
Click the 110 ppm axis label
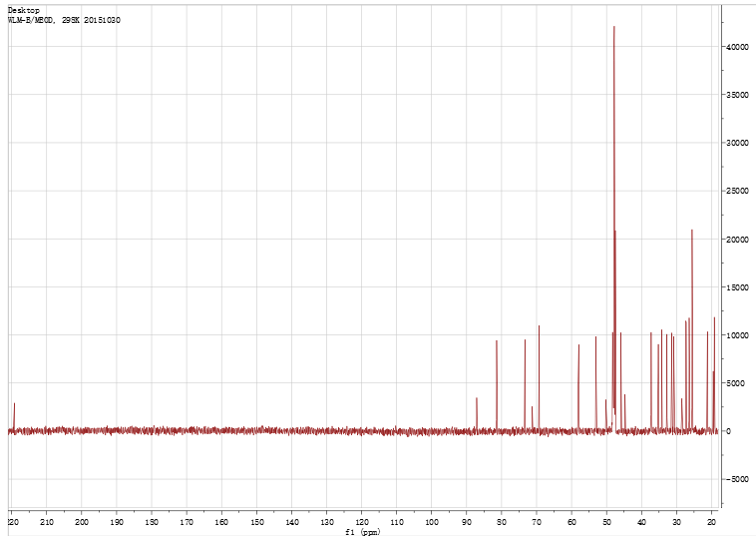click(397, 522)
